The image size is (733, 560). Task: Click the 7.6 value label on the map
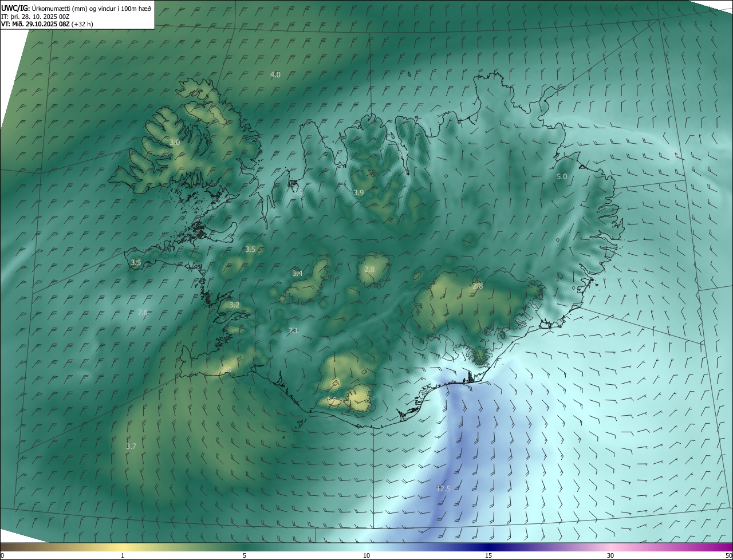pyautogui.click(x=143, y=312)
